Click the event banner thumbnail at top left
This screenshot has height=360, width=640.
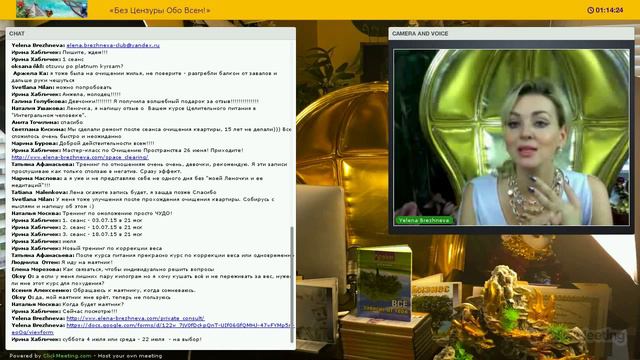(52, 9)
